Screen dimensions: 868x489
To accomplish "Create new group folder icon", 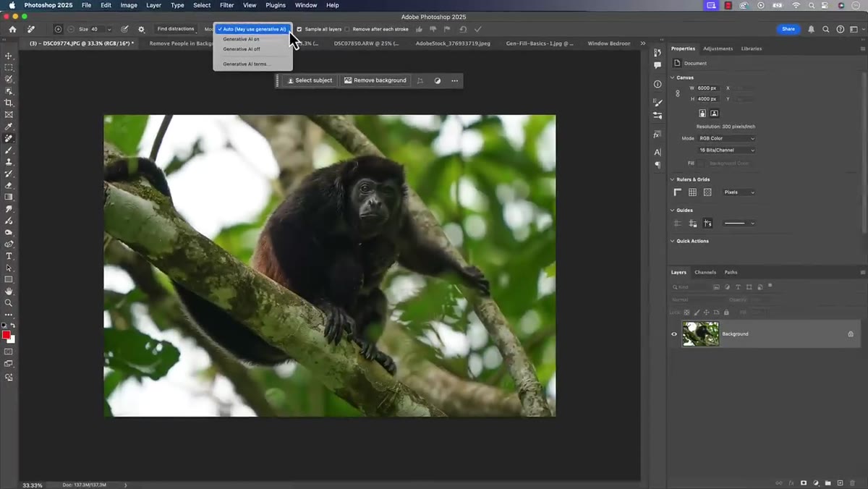I will pos(827,482).
